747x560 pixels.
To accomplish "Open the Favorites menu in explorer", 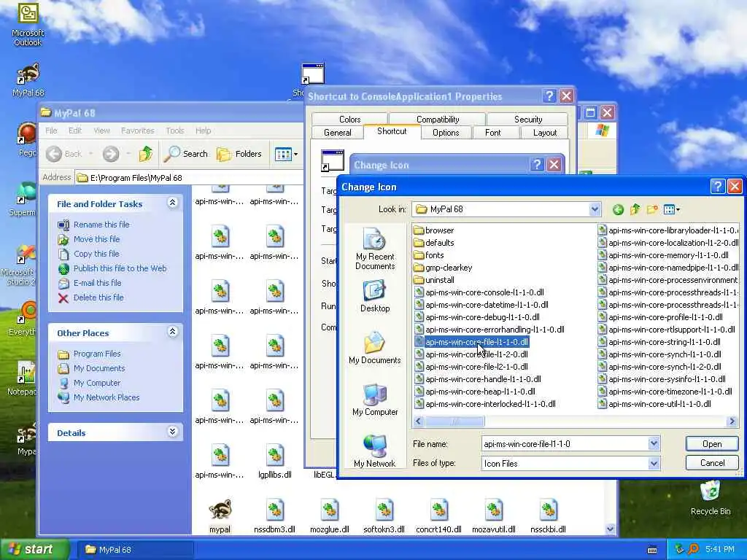I will point(138,131).
